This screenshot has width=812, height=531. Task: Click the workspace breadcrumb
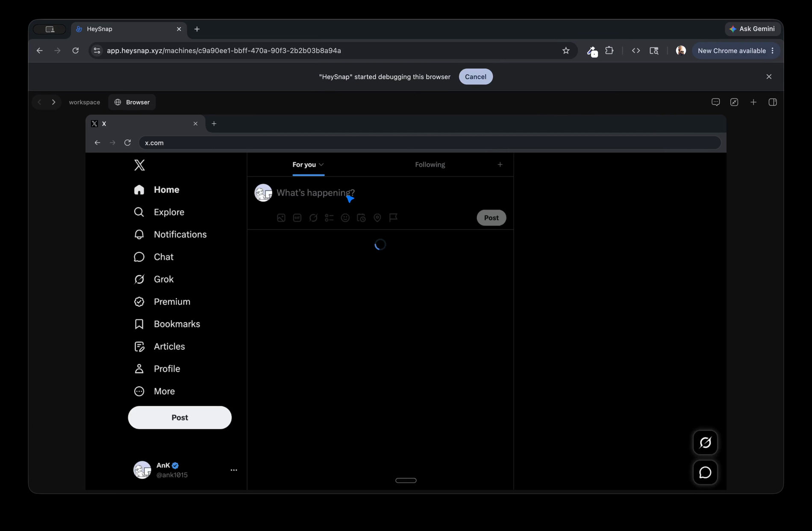(84, 102)
